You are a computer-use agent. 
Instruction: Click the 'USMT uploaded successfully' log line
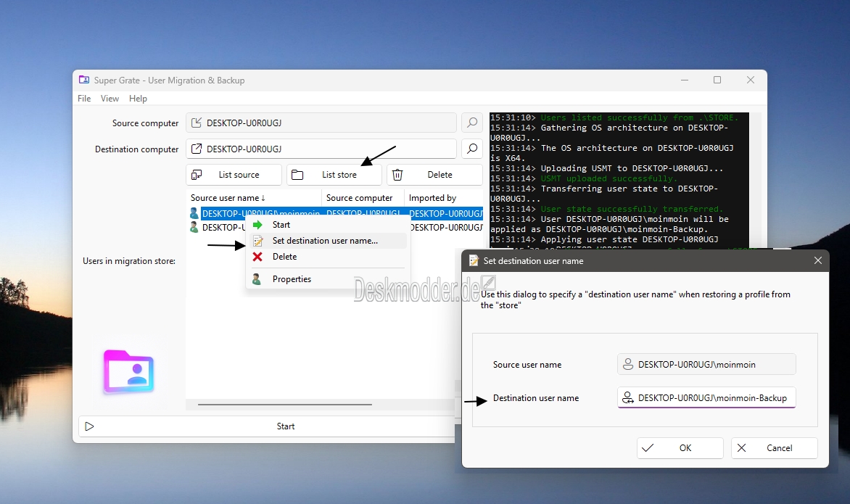tap(608, 178)
